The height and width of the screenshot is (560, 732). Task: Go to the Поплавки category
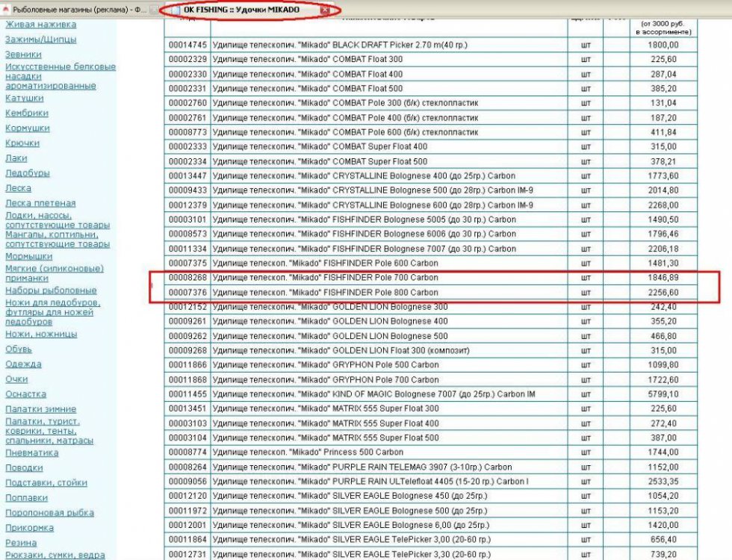pos(27,498)
